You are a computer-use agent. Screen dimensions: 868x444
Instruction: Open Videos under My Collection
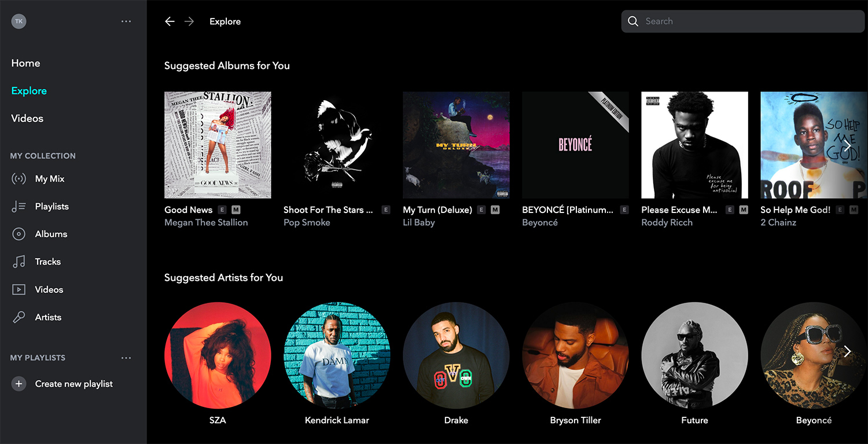(49, 289)
